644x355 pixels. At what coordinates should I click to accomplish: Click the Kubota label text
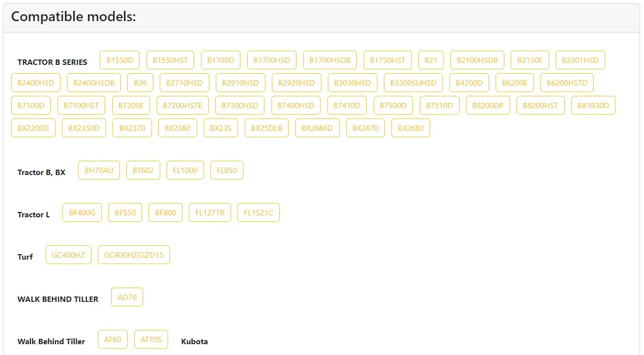(195, 342)
